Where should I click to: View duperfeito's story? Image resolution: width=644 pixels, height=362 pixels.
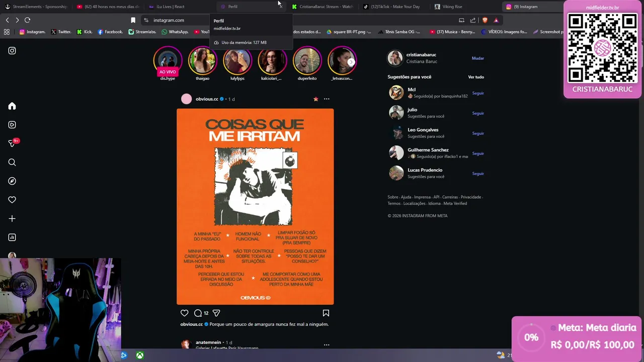coord(307,63)
